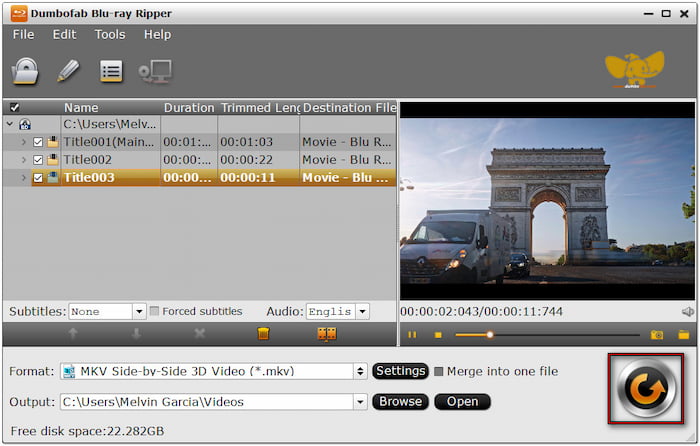Click the Load Disc toolbar icon

click(x=25, y=71)
